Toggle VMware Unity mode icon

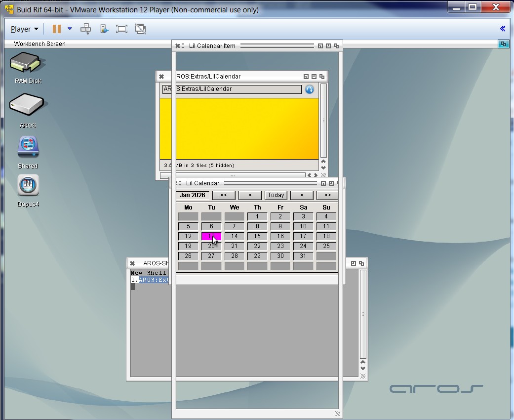pos(140,29)
